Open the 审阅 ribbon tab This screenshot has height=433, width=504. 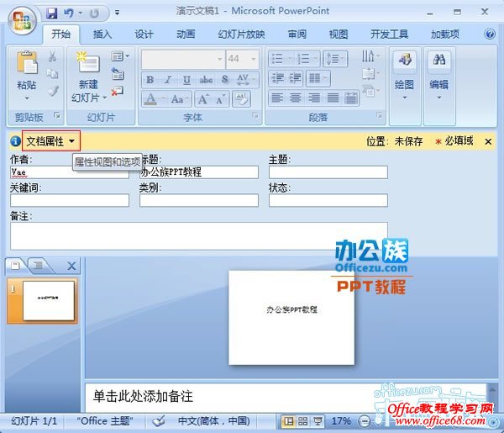pos(297,34)
